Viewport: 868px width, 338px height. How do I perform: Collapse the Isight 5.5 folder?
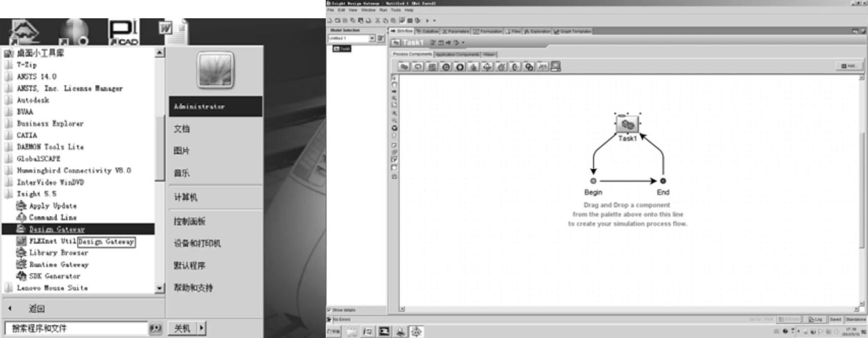pos(36,194)
